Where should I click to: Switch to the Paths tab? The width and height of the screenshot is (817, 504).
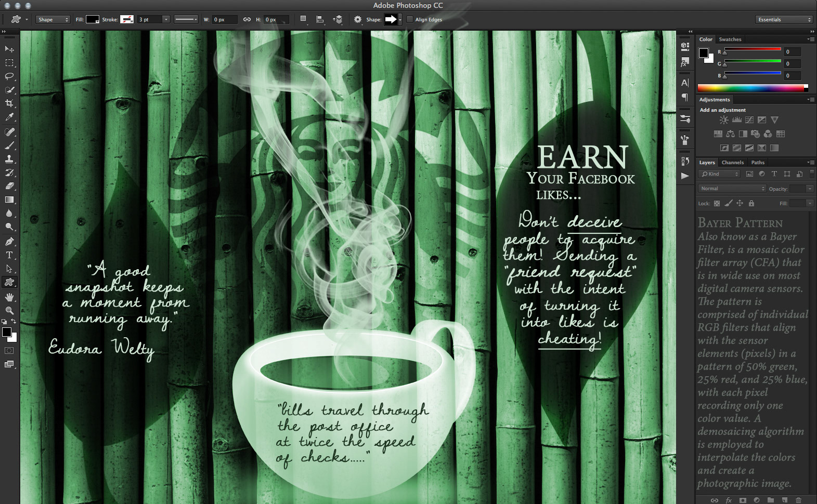click(758, 163)
